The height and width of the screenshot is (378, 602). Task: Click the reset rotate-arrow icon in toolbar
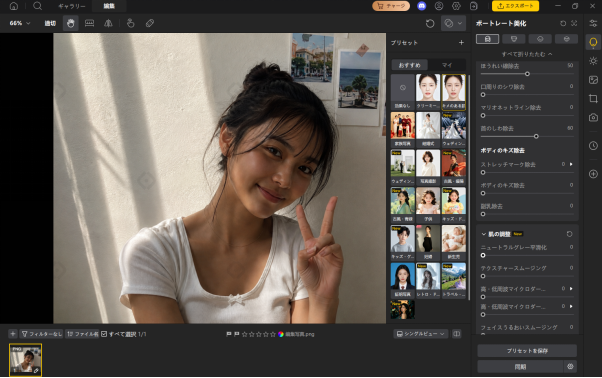pos(430,23)
